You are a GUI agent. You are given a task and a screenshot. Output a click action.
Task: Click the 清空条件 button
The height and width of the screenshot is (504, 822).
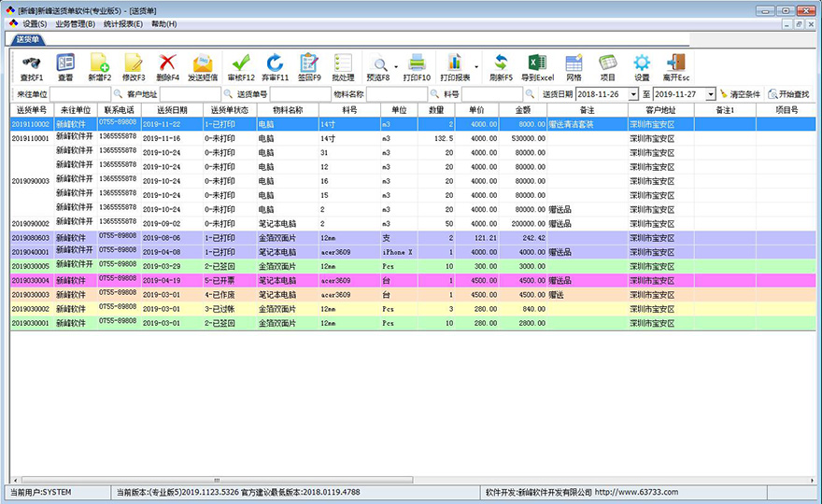click(740, 94)
